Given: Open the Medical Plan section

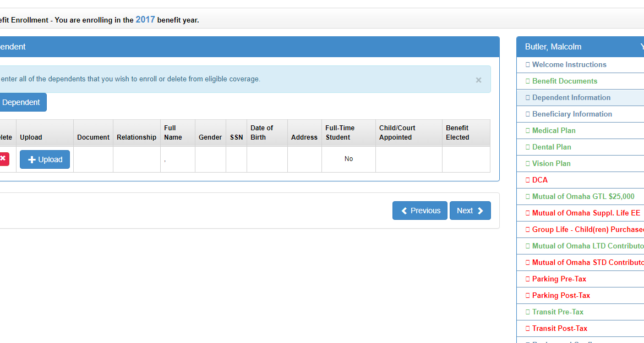Looking at the screenshot, I should point(553,130).
